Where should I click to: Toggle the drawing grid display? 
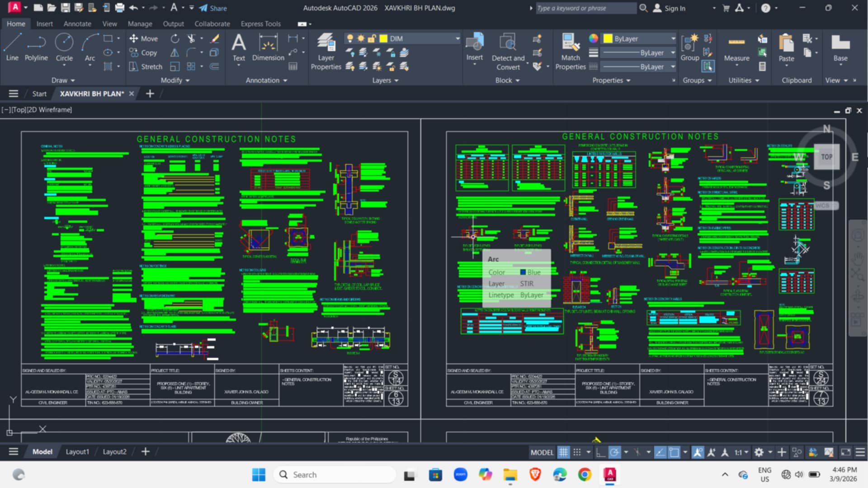pos(563,452)
